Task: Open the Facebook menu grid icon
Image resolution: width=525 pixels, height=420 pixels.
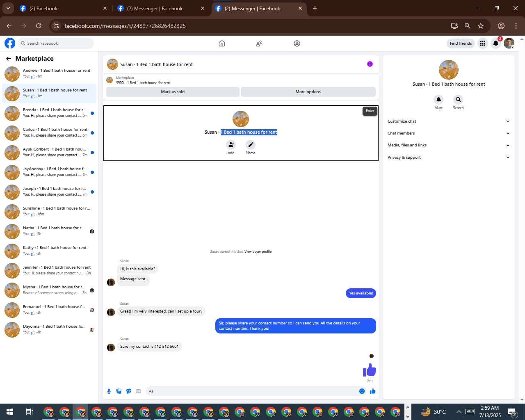Action: pyautogui.click(x=483, y=43)
